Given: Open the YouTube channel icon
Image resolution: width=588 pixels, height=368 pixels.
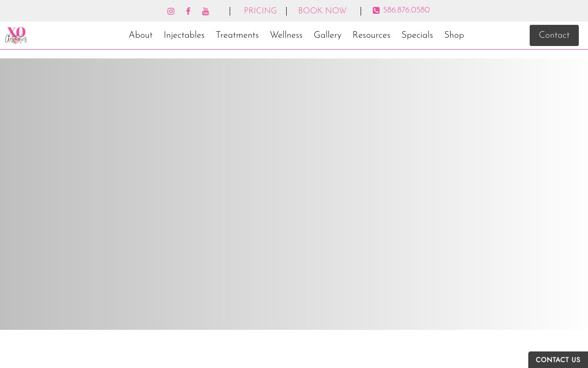Looking at the screenshot, I should coord(205,11).
